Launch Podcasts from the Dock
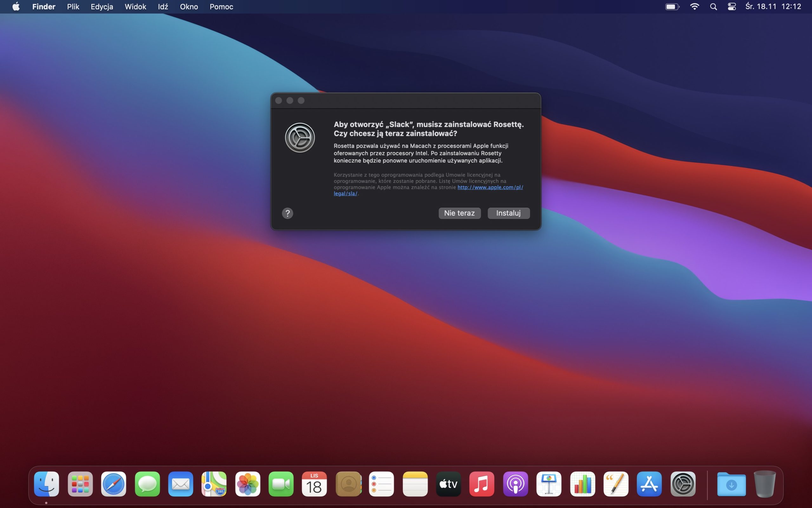The image size is (812, 508). [x=516, y=484]
